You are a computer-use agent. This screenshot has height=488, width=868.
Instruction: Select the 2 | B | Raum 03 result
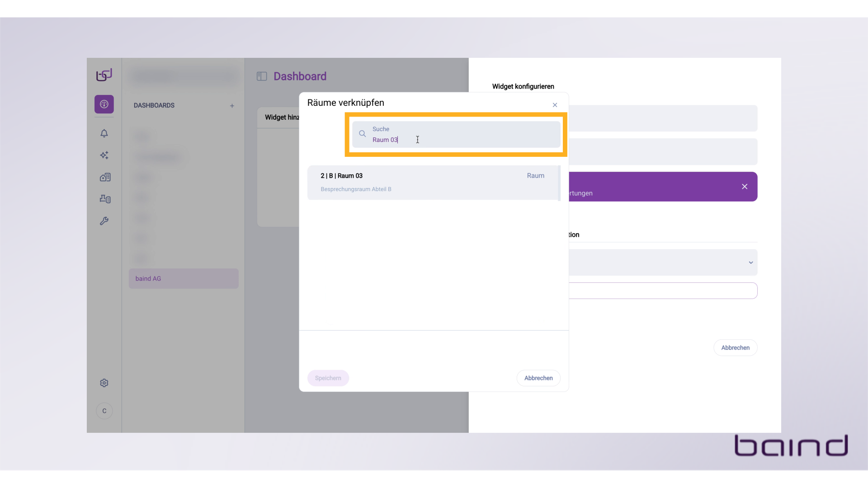tap(433, 182)
